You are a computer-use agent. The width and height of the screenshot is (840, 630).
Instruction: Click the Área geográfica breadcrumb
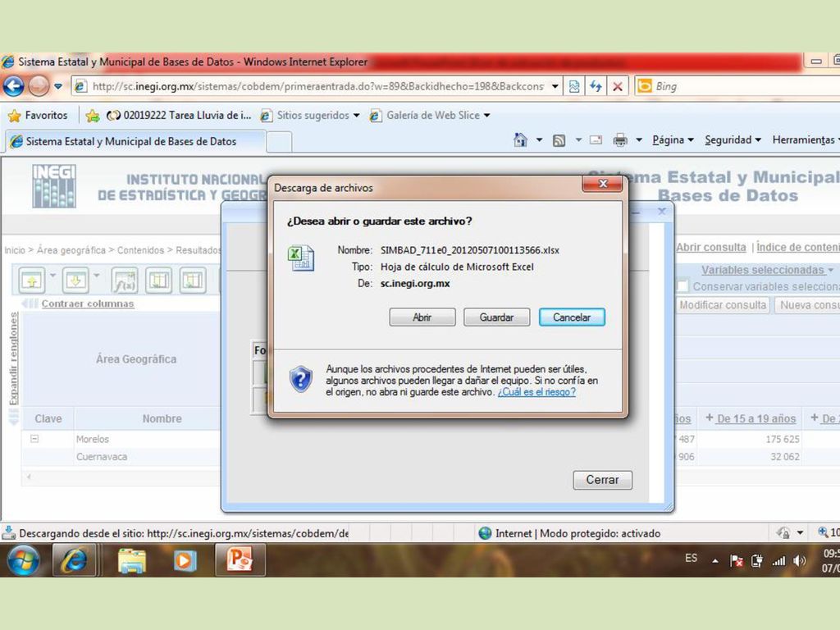[x=71, y=250]
